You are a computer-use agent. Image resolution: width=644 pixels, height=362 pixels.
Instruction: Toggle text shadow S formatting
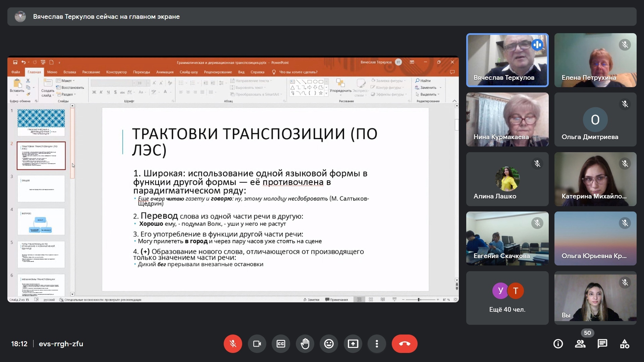click(x=115, y=92)
